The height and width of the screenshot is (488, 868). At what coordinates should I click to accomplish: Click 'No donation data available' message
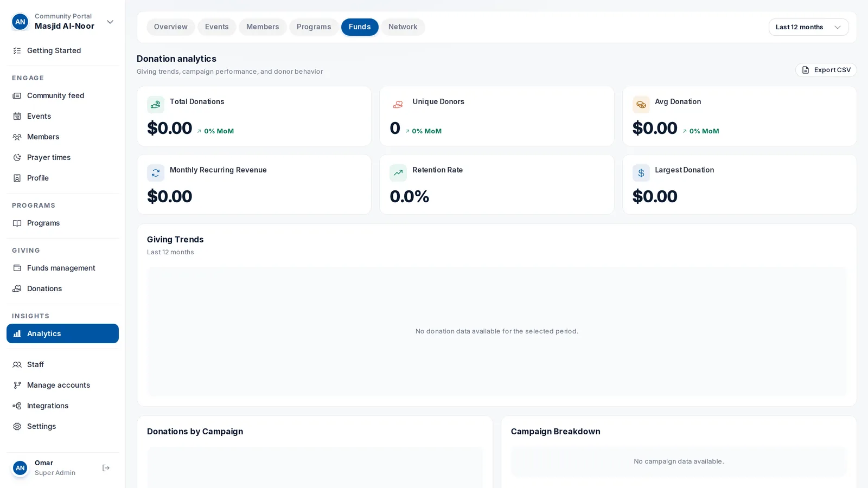(496, 331)
